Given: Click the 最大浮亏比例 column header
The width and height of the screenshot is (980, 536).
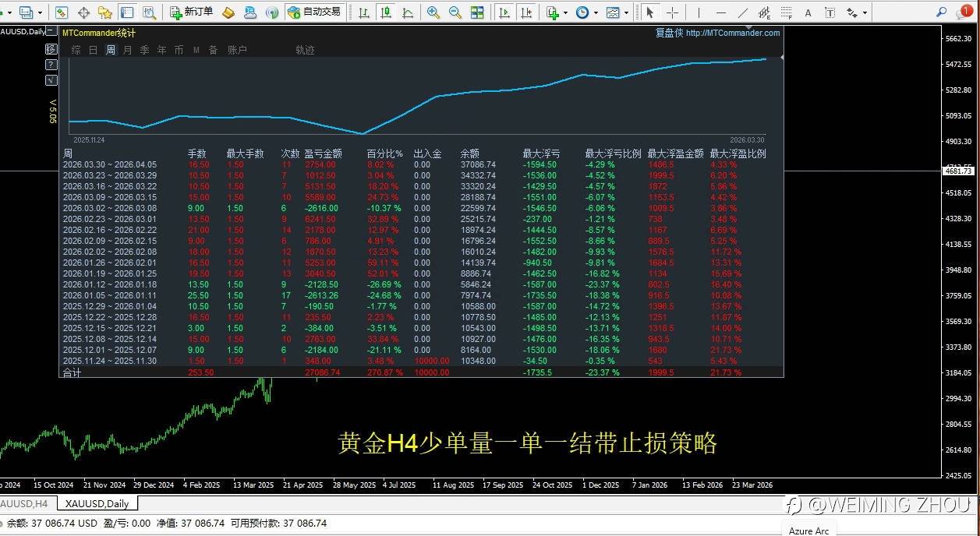Looking at the screenshot, I should (x=613, y=153).
